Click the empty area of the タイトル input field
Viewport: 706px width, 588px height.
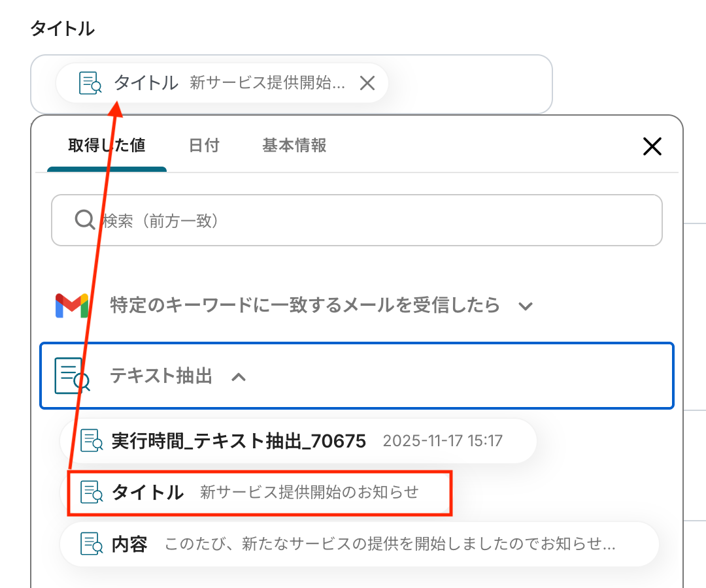point(471,84)
